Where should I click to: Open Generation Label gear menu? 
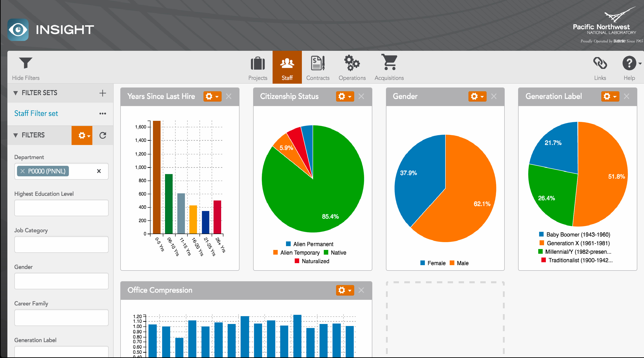610,96
